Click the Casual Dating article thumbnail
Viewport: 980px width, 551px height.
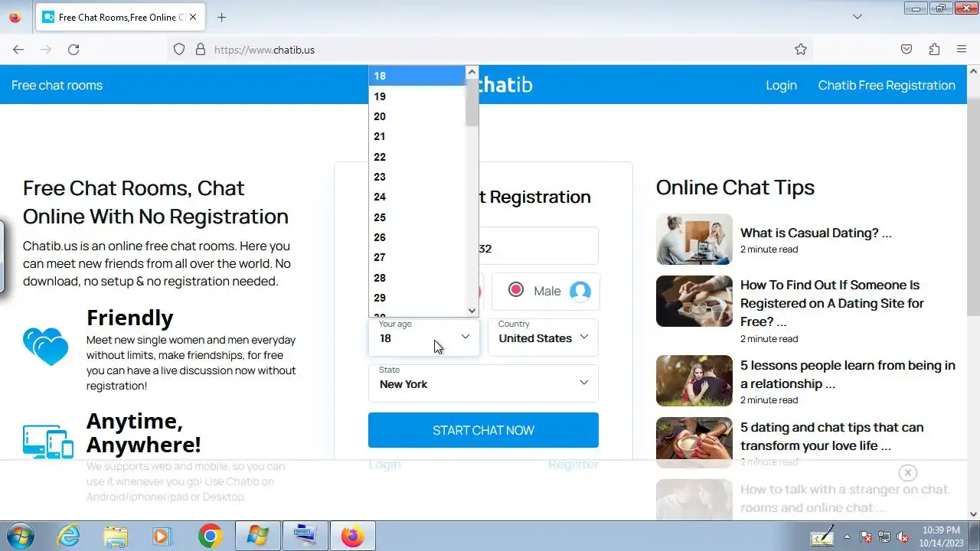click(x=694, y=239)
